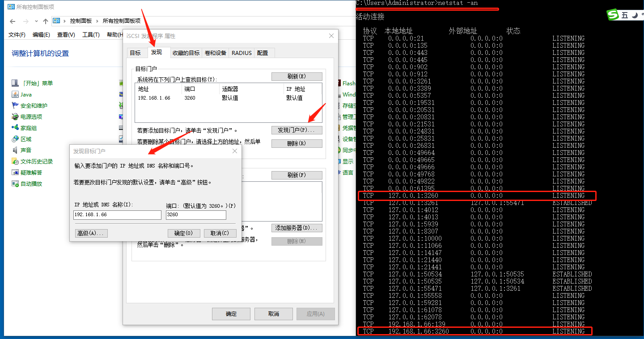Viewport: 644px width, 339px height.
Task: Open the 「开始」菜单 icon in Control Panel
Action: click(x=15, y=83)
